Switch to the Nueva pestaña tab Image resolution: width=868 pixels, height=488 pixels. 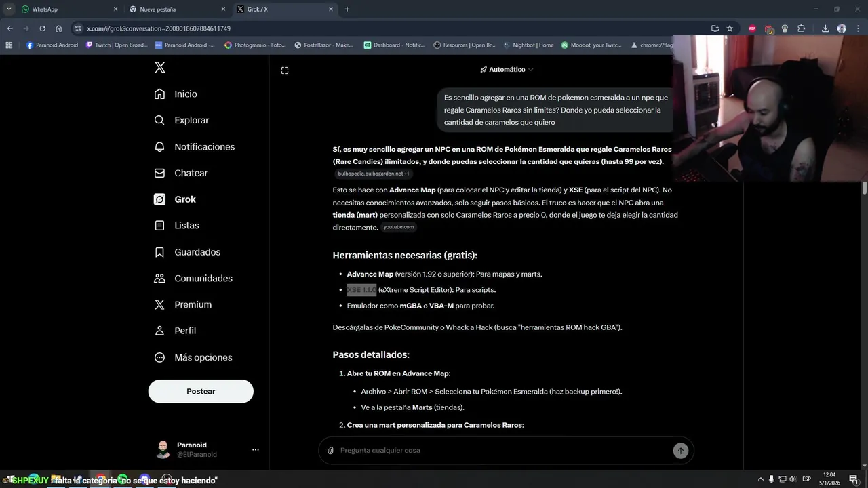click(178, 9)
